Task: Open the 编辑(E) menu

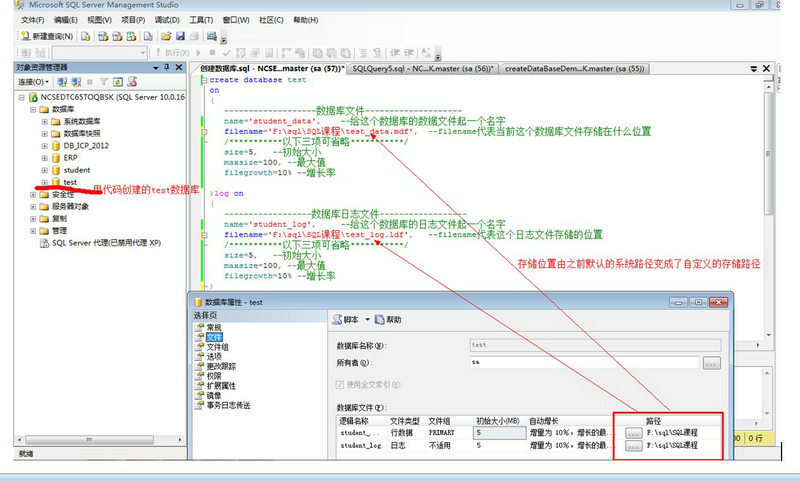Action: [x=66, y=20]
